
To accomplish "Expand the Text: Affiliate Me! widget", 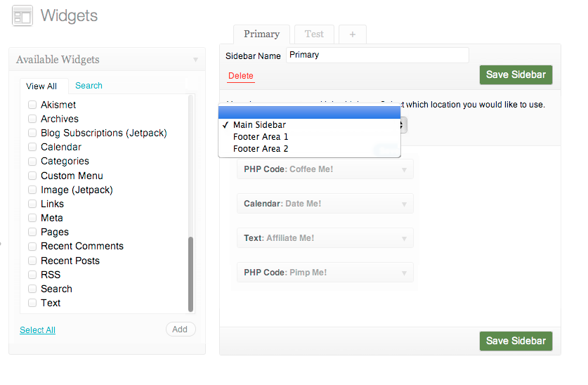I will pyautogui.click(x=404, y=238).
